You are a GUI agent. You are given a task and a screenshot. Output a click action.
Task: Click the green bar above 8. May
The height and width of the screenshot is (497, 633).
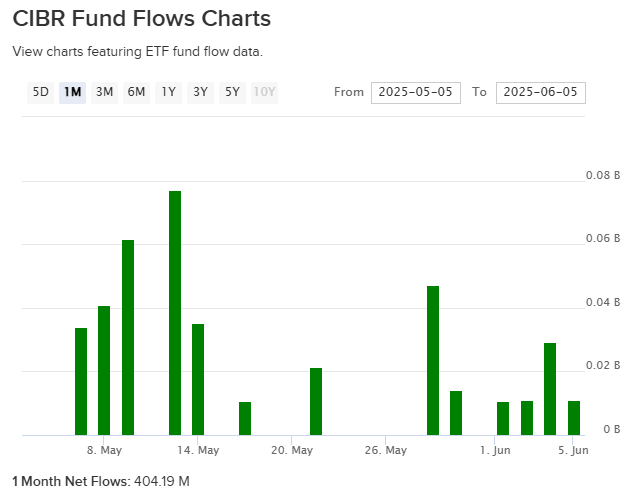(104, 371)
